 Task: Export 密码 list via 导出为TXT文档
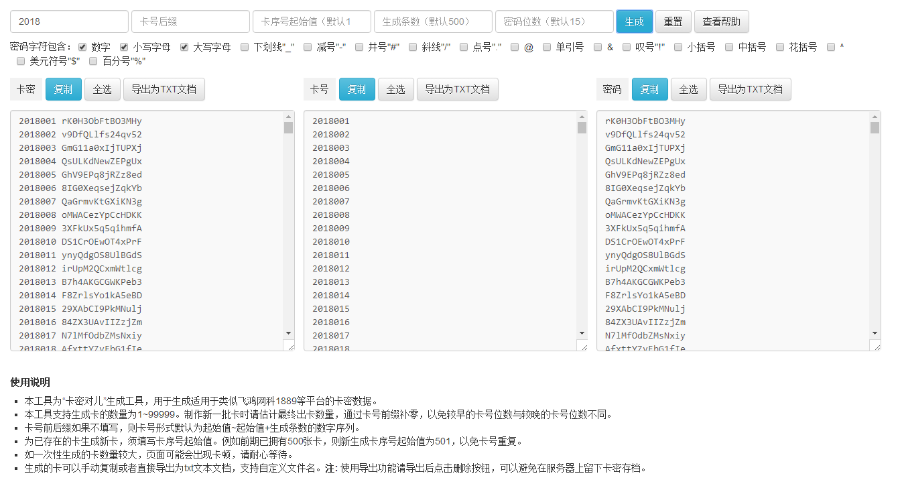(750, 90)
